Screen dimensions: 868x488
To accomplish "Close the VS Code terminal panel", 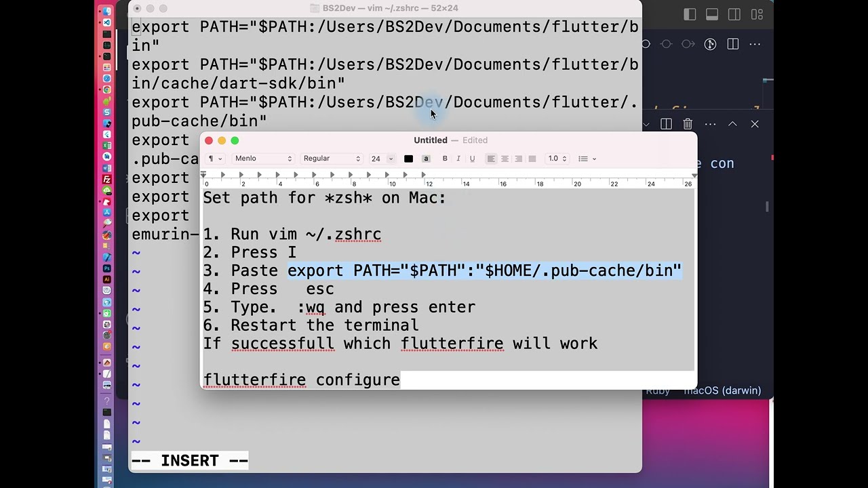I will coord(755,124).
